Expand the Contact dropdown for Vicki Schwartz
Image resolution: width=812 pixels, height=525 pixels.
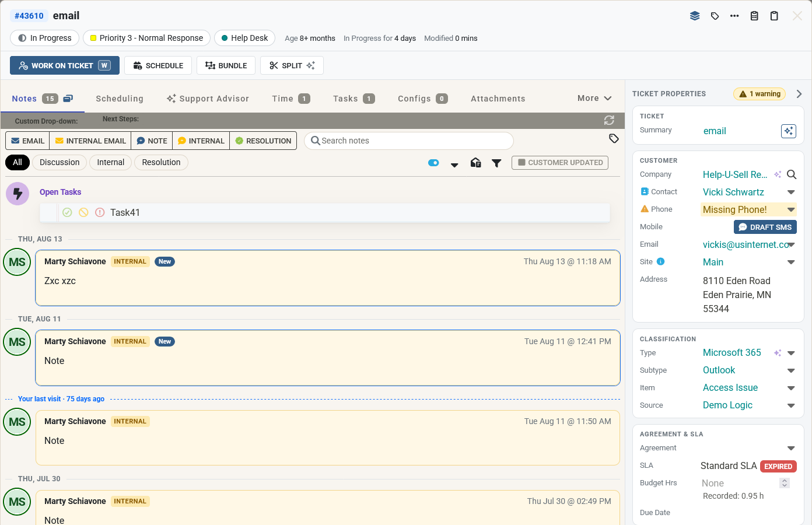[791, 192]
